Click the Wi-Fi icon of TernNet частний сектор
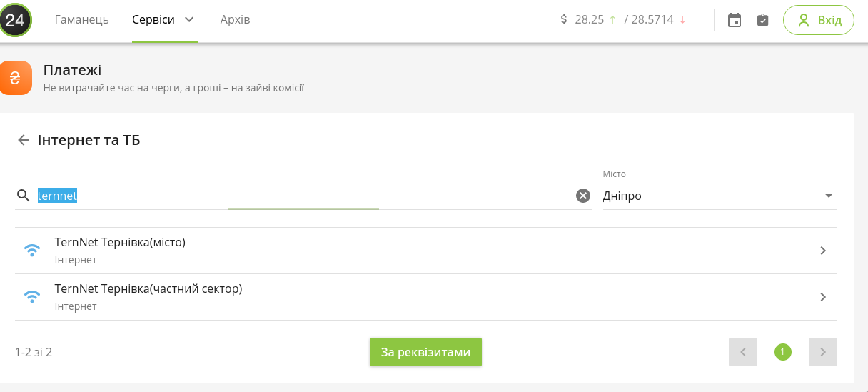The image size is (868, 392). click(x=32, y=297)
